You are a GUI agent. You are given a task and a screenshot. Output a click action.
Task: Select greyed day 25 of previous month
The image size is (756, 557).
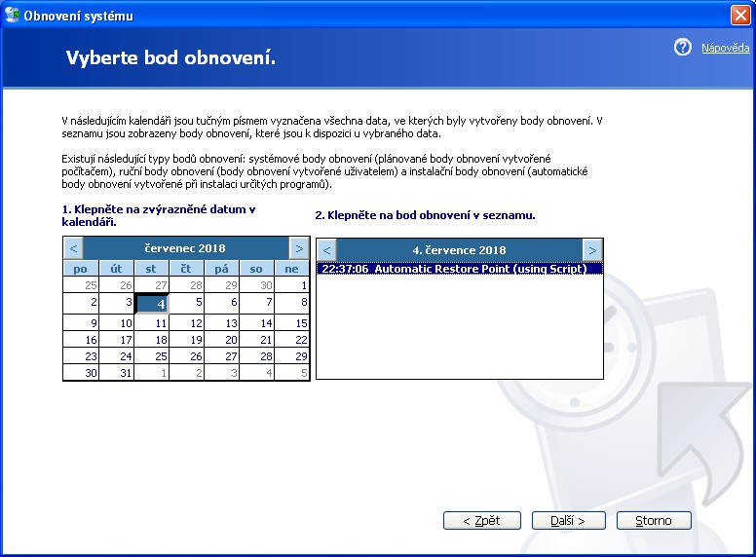point(81,284)
